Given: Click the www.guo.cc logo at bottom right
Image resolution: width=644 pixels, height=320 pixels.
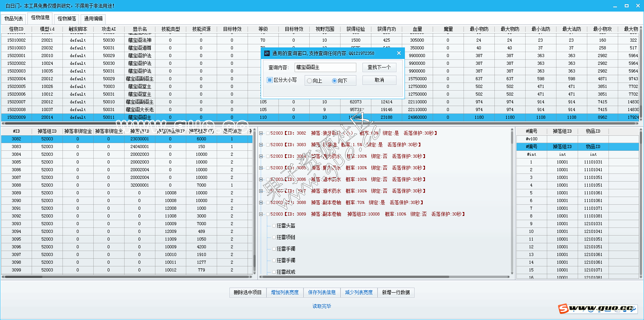Looking at the screenshot, I should [597, 308].
